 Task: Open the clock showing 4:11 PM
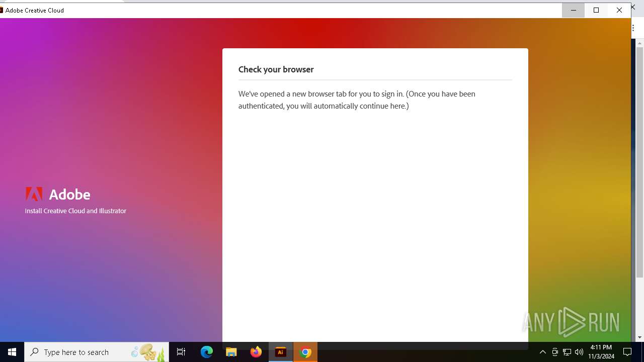click(601, 352)
